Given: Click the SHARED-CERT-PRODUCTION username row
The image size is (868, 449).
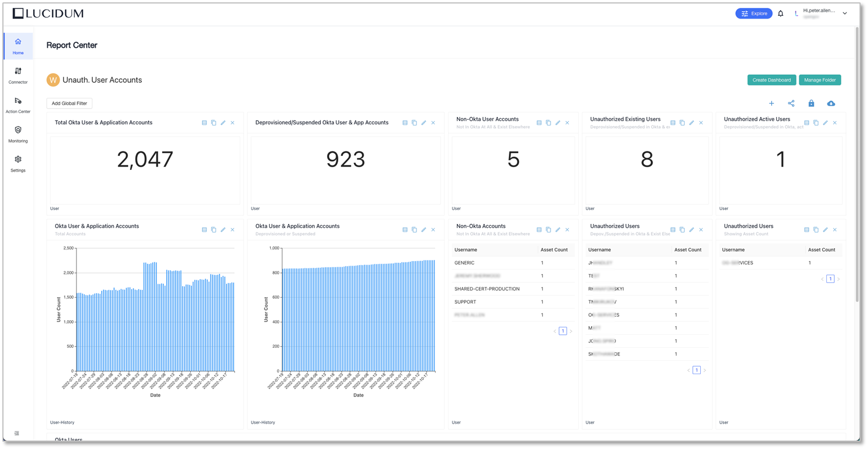Looking at the screenshot, I should pyautogui.click(x=513, y=289).
